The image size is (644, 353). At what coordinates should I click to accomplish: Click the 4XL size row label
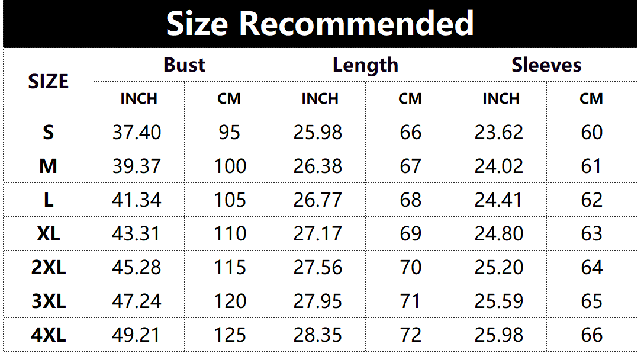49,335
